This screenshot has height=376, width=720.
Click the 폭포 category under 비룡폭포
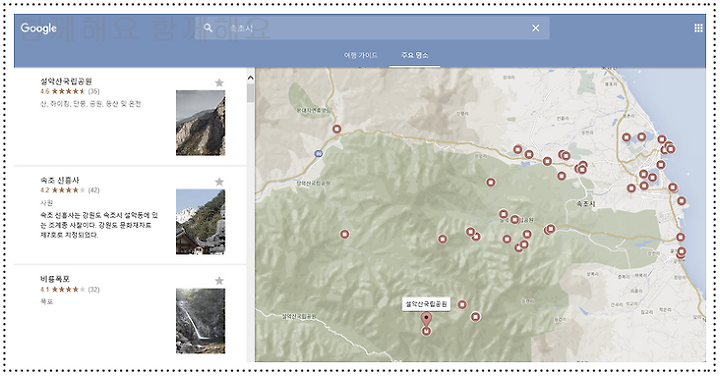(47, 302)
